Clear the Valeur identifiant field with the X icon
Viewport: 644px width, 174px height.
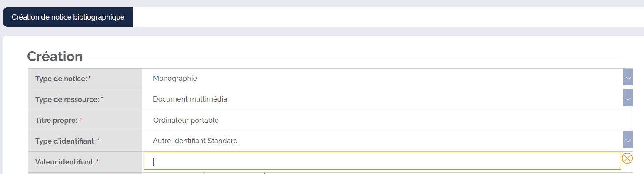pyautogui.click(x=627, y=158)
